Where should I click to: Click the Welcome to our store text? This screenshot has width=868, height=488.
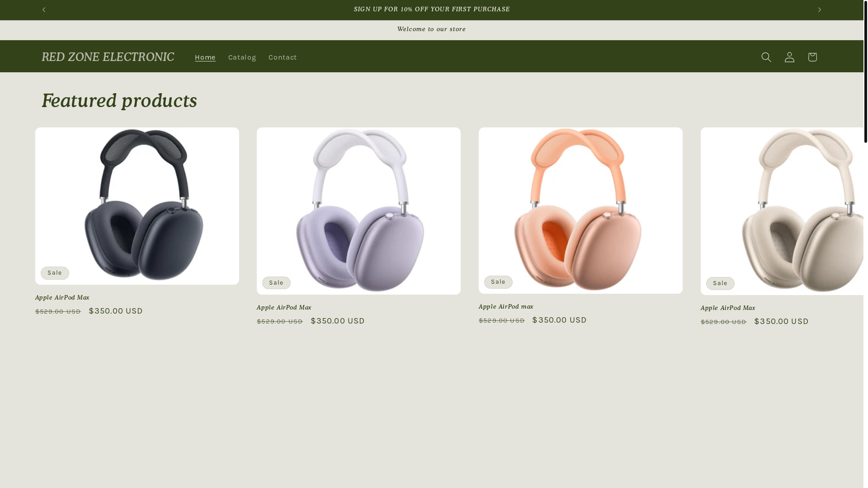pos(431,29)
